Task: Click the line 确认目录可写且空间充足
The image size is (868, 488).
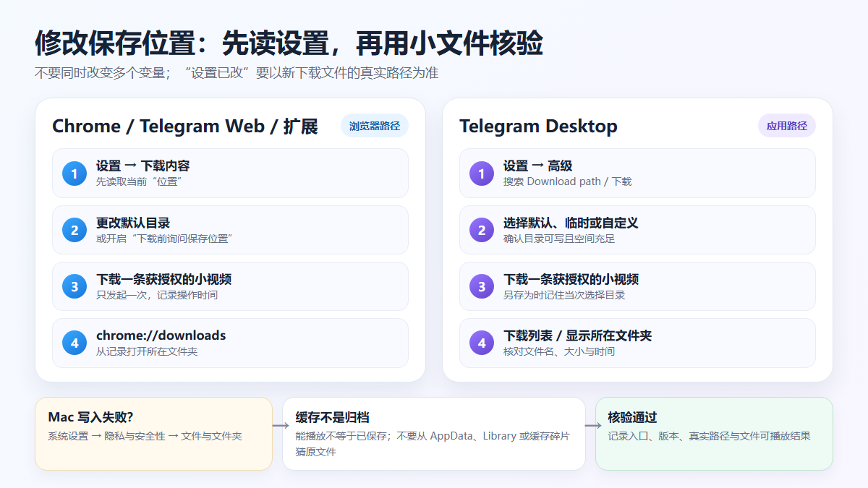Action: coord(559,239)
